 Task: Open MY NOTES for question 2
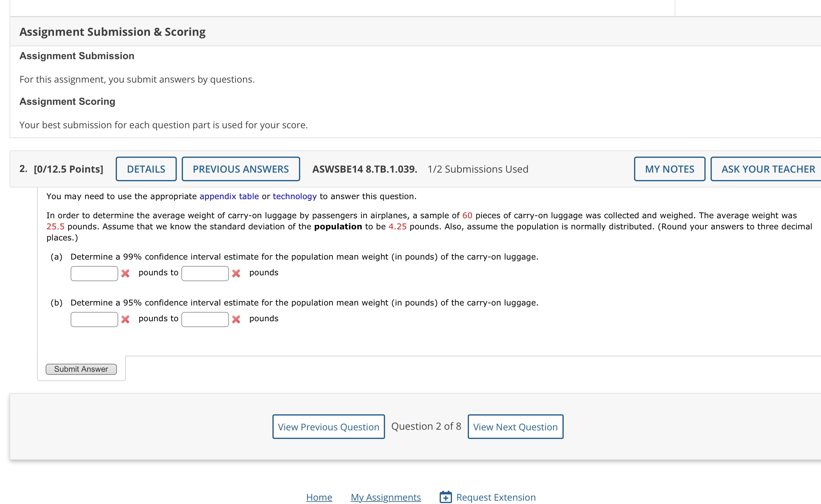click(669, 169)
